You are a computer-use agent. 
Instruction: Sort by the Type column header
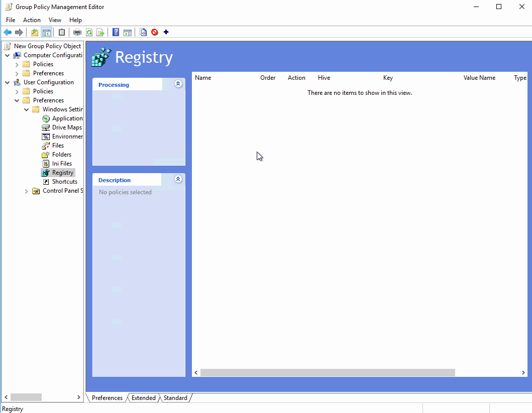tap(520, 78)
